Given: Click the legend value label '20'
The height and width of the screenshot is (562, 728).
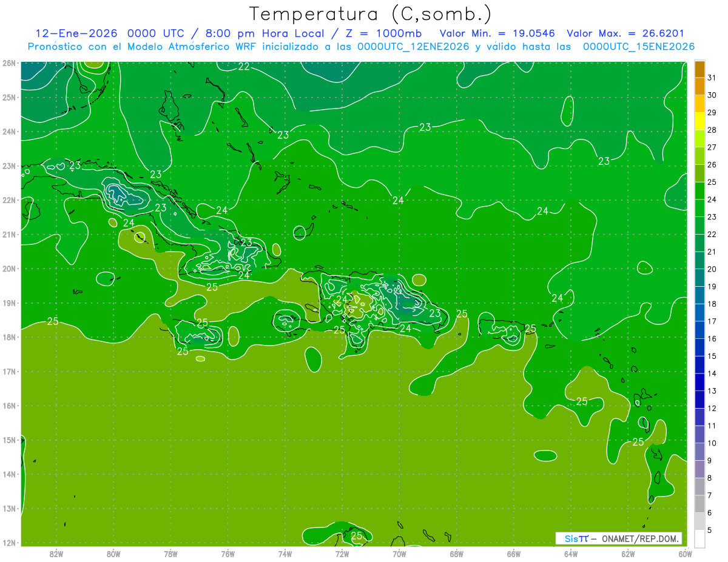Looking at the screenshot, I should pyautogui.click(x=712, y=269).
